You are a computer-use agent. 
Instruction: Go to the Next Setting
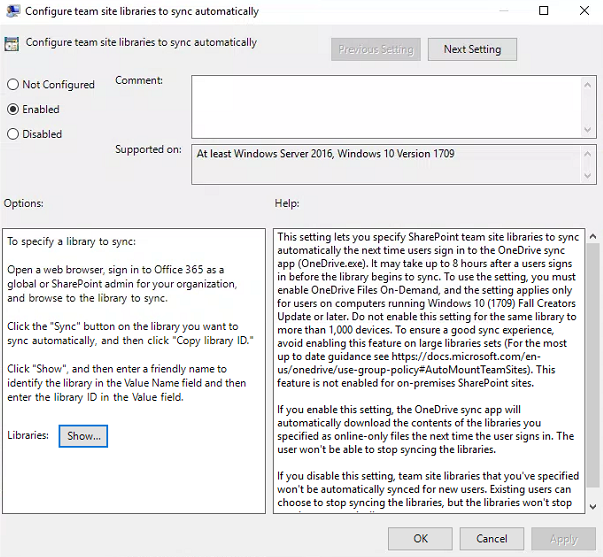tap(472, 49)
